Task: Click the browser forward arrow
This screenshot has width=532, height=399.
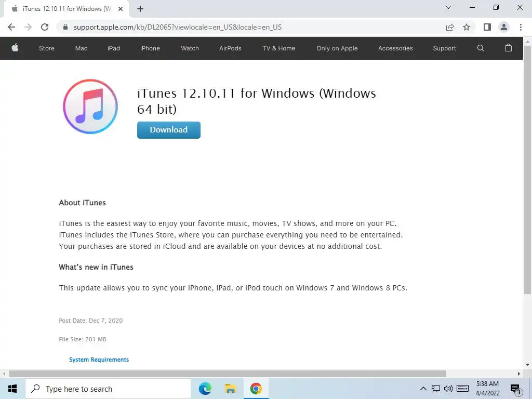Action: [x=28, y=27]
